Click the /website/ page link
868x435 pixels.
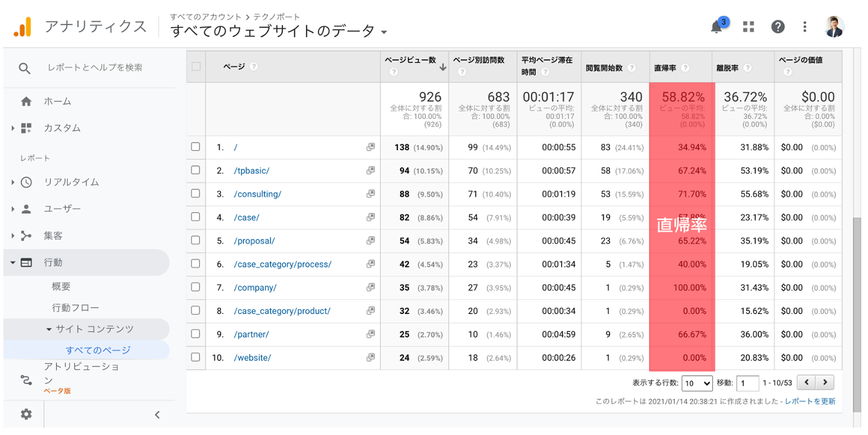(252, 358)
